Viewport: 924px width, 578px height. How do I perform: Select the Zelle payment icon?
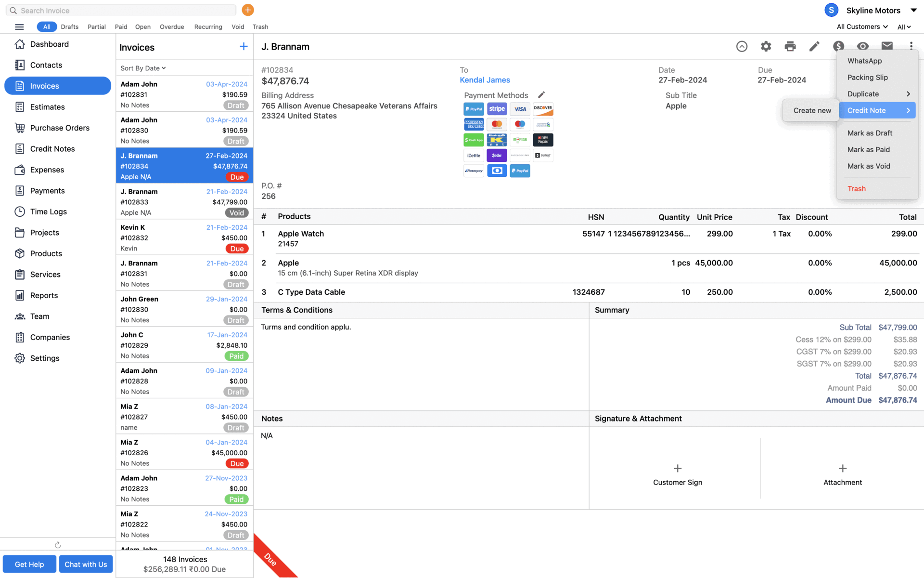pos(497,155)
